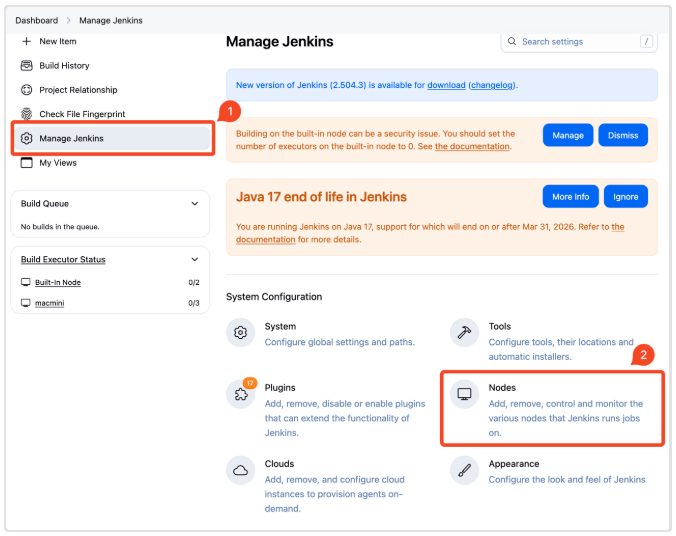This screenshot has width=676, height=536.
Task: Go to Dashboard in the breadcrumb
Action: [37, 20]
